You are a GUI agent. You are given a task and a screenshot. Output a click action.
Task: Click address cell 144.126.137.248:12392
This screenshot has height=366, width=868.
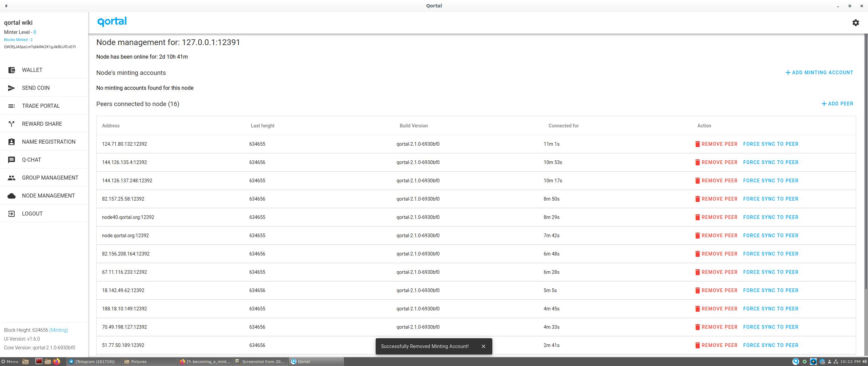(127, 181)
